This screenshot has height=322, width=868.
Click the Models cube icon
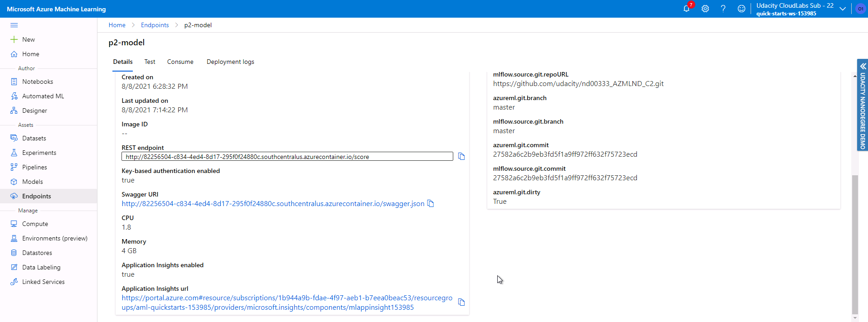tap(14, 182)
